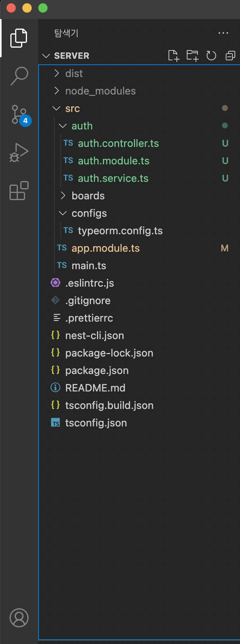Image resolution: width=240 pixels, height=644 pixels.
Task: Collapse all folders in explorer
Action: [x=230, y=56]
